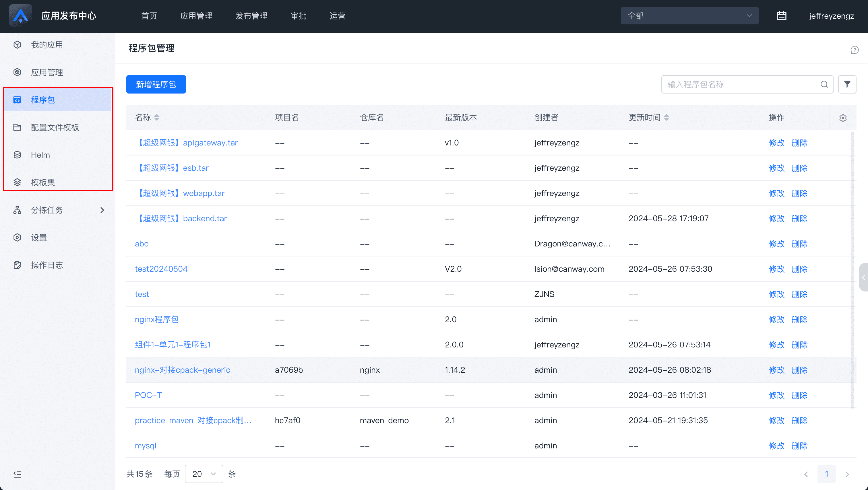The width and height of the screenshot is (868, 490).
Task: Click the 程序包 sidebar icon
Action: tap(17, 100)
